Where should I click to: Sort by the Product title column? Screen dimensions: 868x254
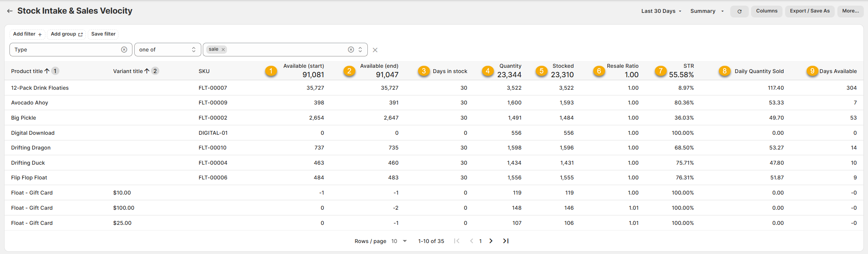pos(27,71)
